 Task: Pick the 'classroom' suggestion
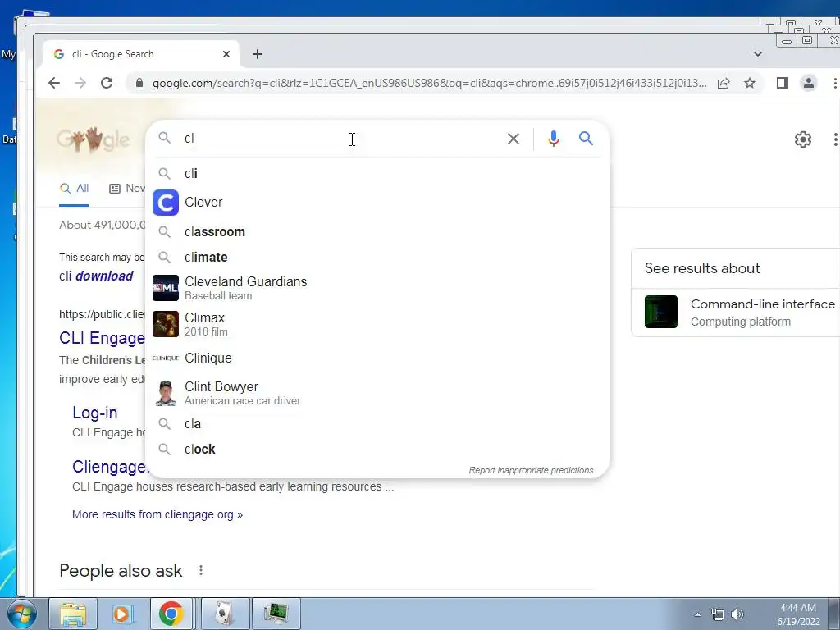(x=377, y=232)
